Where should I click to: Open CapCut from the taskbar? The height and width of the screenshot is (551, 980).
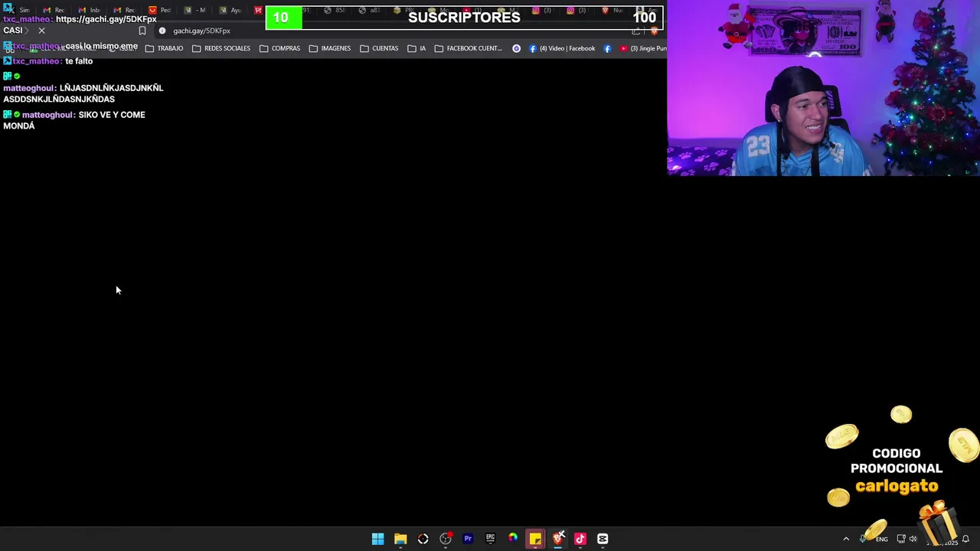click(x=603, y=539)
